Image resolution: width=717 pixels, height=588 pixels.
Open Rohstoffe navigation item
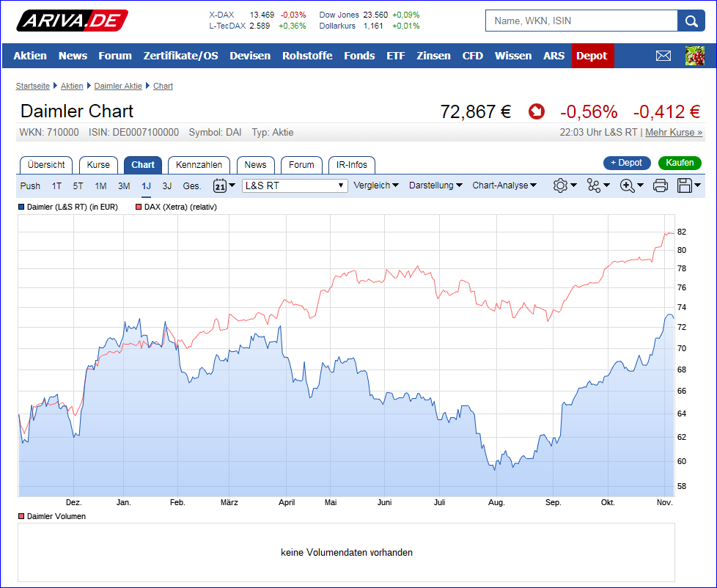[307, 56]
